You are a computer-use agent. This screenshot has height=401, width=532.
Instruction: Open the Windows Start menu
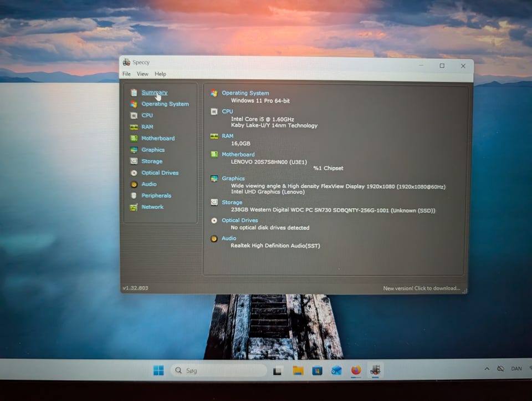point(158,370)
